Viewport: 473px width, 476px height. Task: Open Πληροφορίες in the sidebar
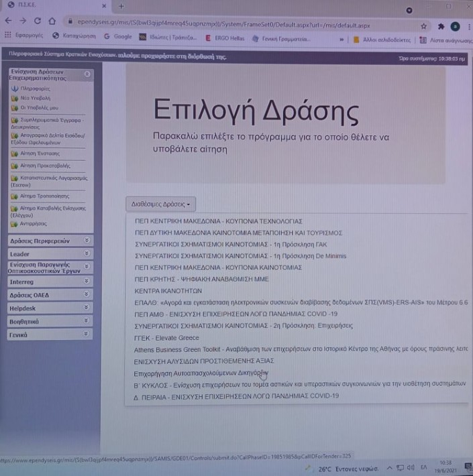point(30,88)
